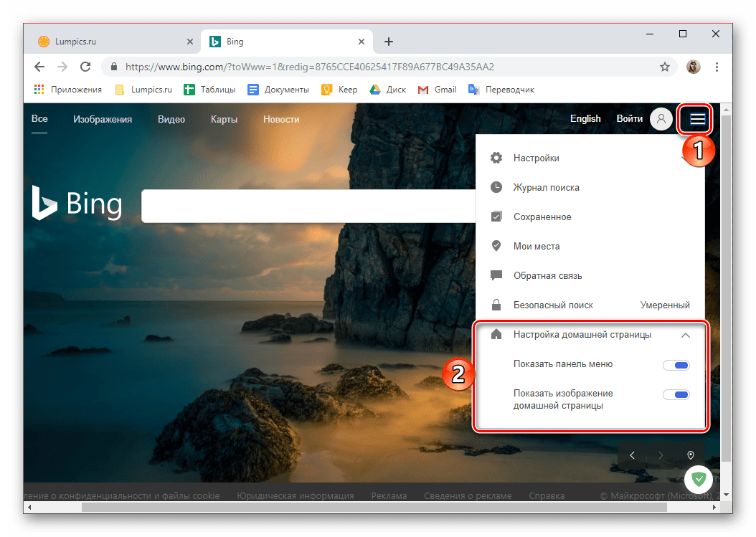Open a new tab with the plus button
This screenshot has height=537, width=756.
[389, 42]
